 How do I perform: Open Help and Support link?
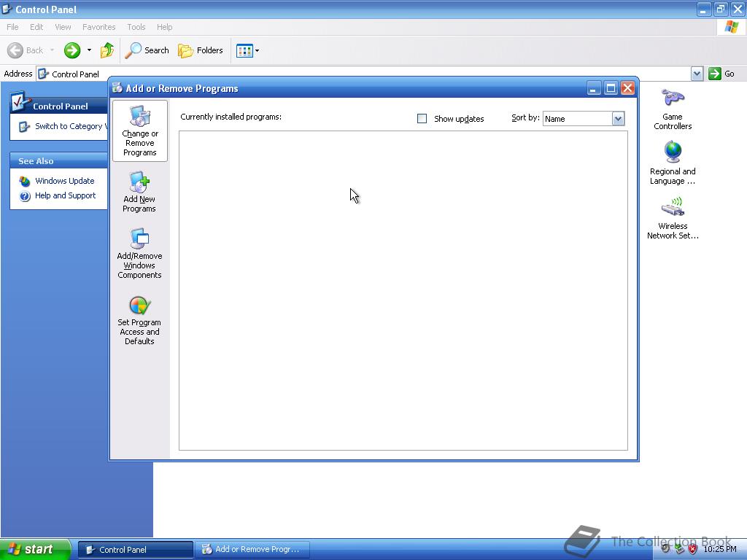65,195
